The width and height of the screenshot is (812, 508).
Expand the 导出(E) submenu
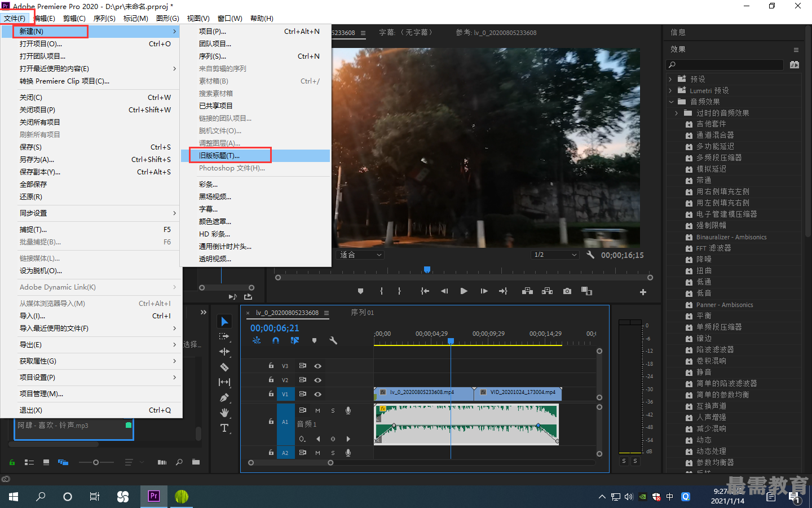coord(98,344)
